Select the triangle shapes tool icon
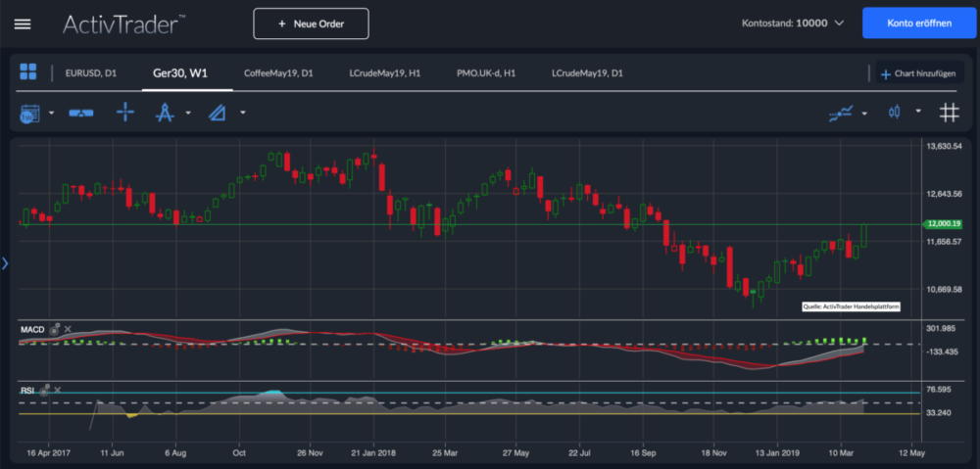Image resolution: width=980 pixels, height=469 pixels. (218, 113)
